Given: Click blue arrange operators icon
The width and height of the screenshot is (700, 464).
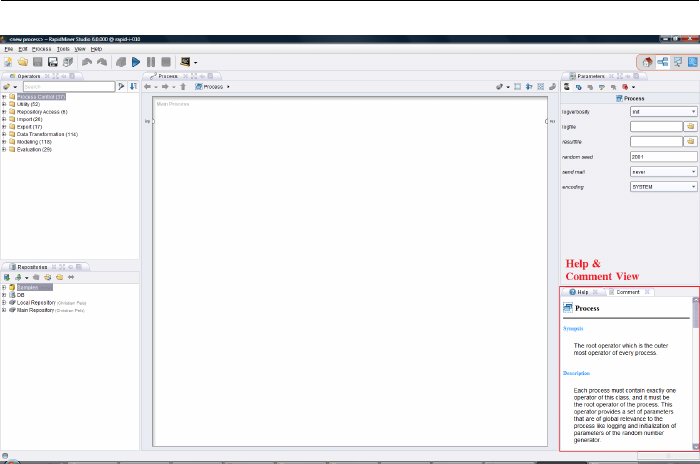Looking at the screenshot, I should [x=529, y=87].
